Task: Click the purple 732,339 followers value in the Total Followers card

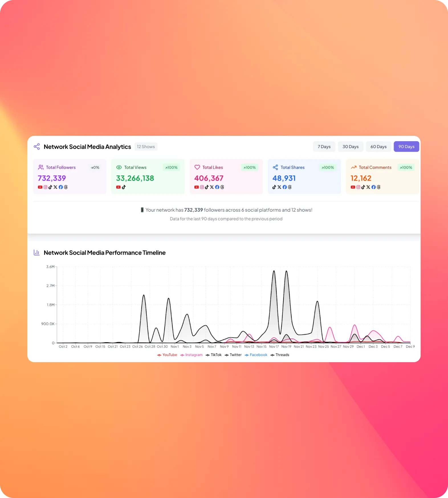Action: tap(52, 178)
